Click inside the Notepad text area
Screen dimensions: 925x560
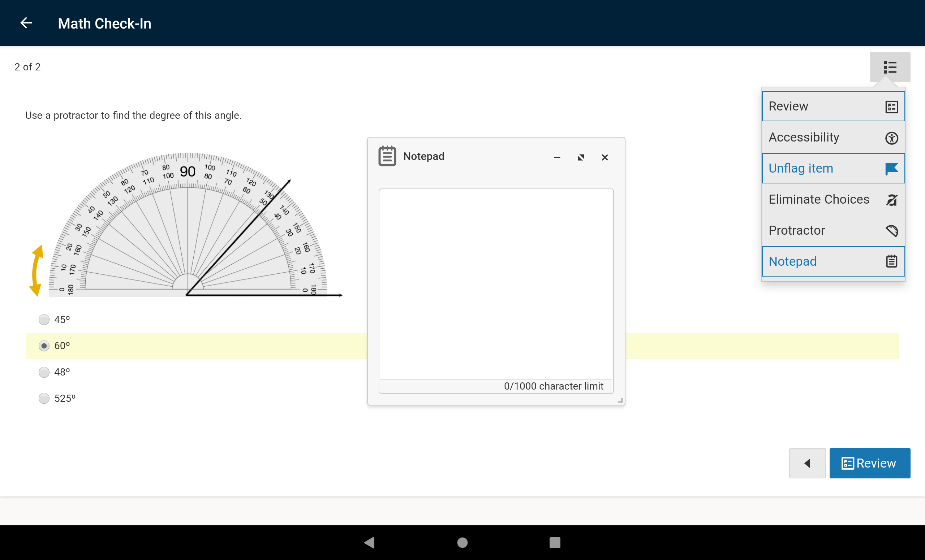point(495,283)
